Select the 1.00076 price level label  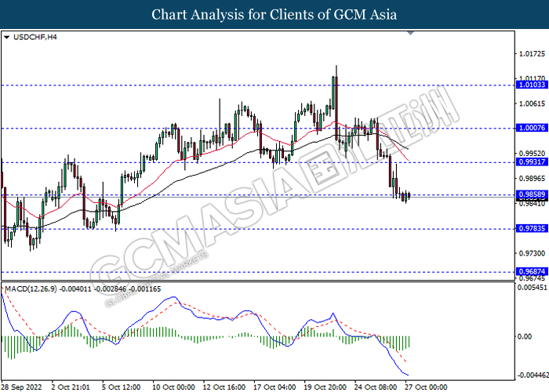pos(532,128)
